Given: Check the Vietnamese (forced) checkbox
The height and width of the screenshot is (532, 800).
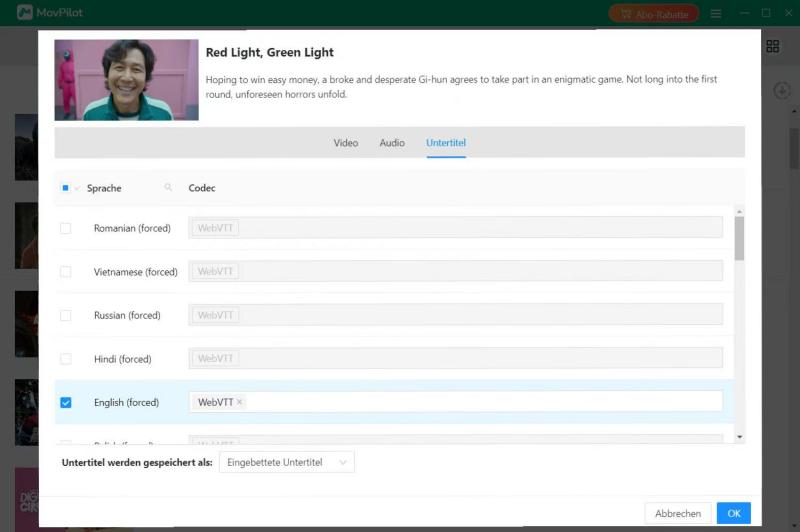Looking at the screenshot, I should [66, 272].
